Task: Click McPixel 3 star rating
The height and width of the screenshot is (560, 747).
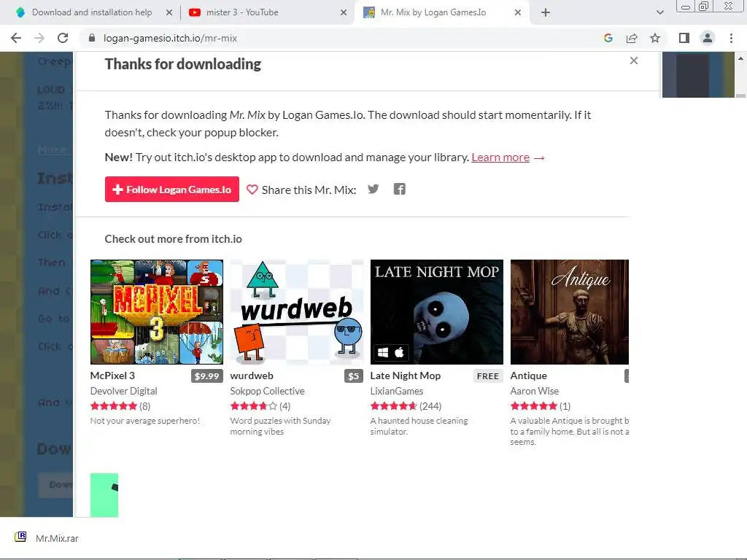Action: [113, 406]
